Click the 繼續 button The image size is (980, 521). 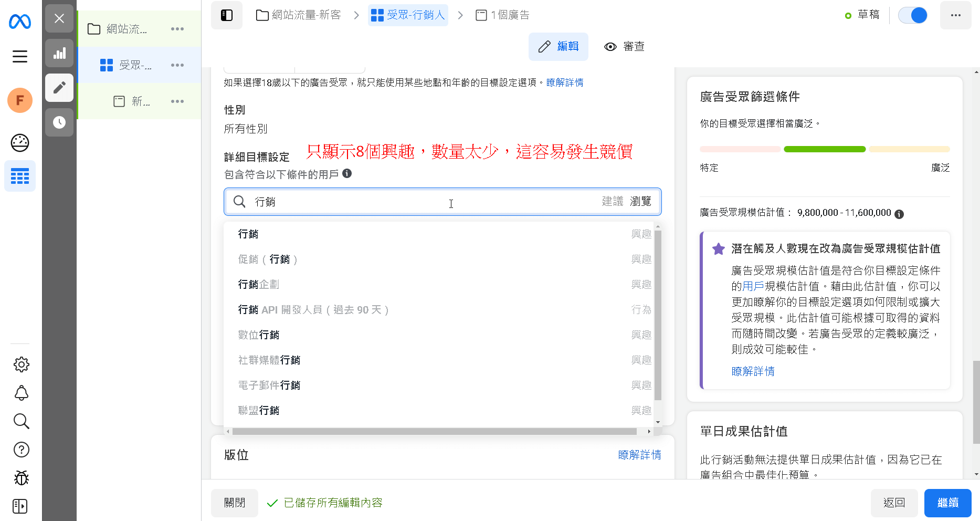pyautogui.click(x=947, y=503)
